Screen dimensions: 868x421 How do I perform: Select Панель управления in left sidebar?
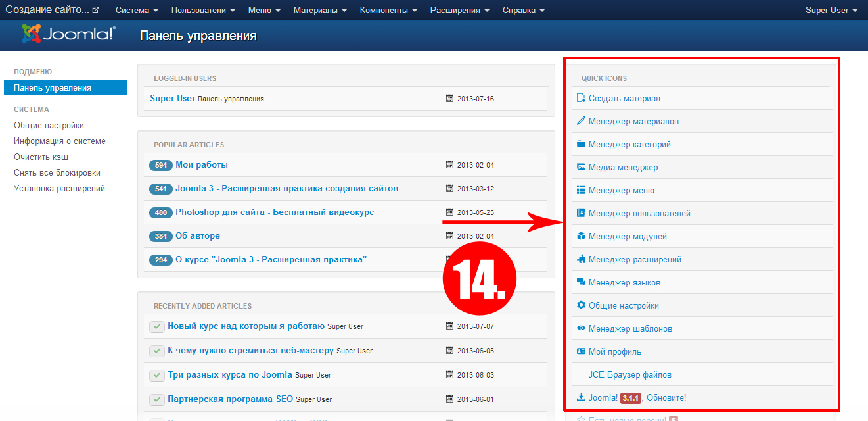[53, 87]
